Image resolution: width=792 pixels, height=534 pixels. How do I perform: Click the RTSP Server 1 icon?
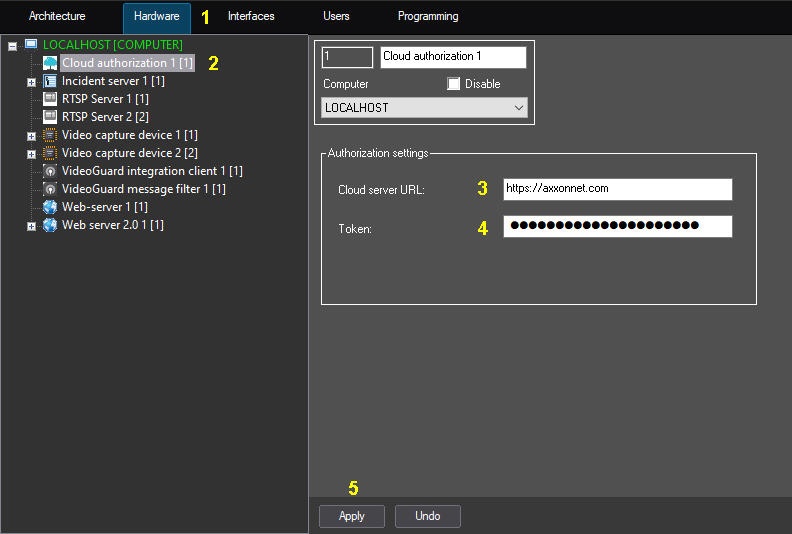pyautogui.click(x=50, y=99)
